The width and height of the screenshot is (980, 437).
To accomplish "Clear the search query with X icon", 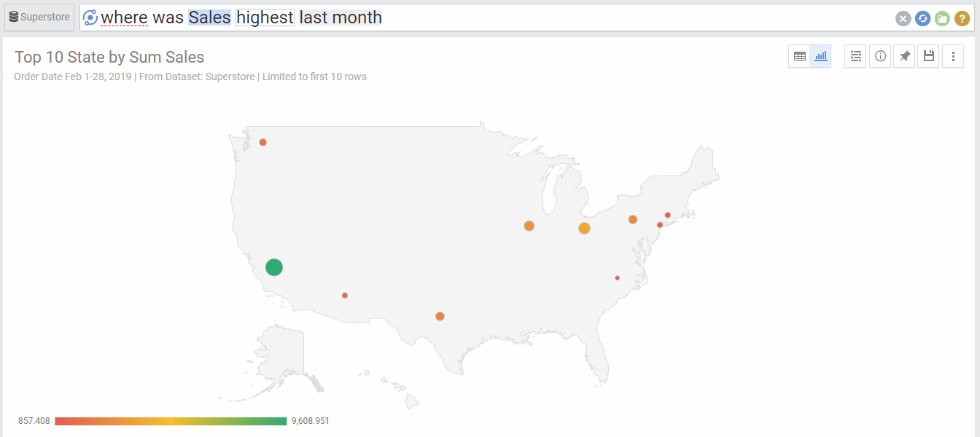I will [x=903, y=18].
